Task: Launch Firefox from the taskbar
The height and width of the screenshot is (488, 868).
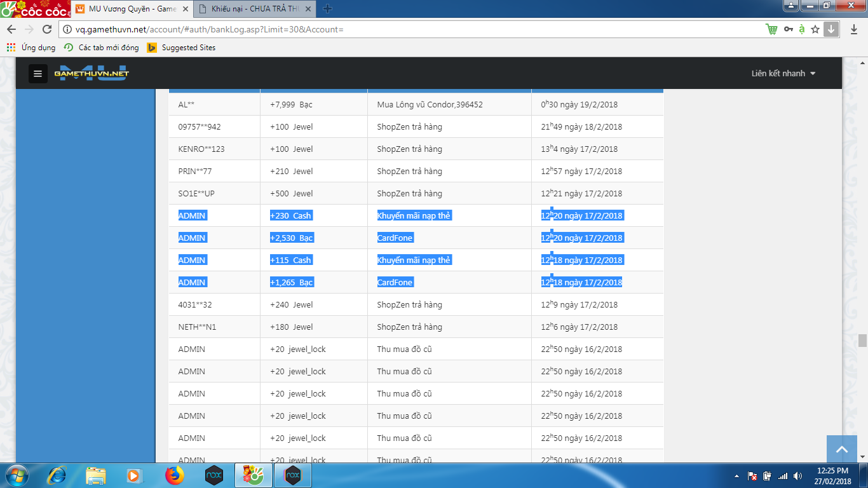Action: [x=173, y=475]
